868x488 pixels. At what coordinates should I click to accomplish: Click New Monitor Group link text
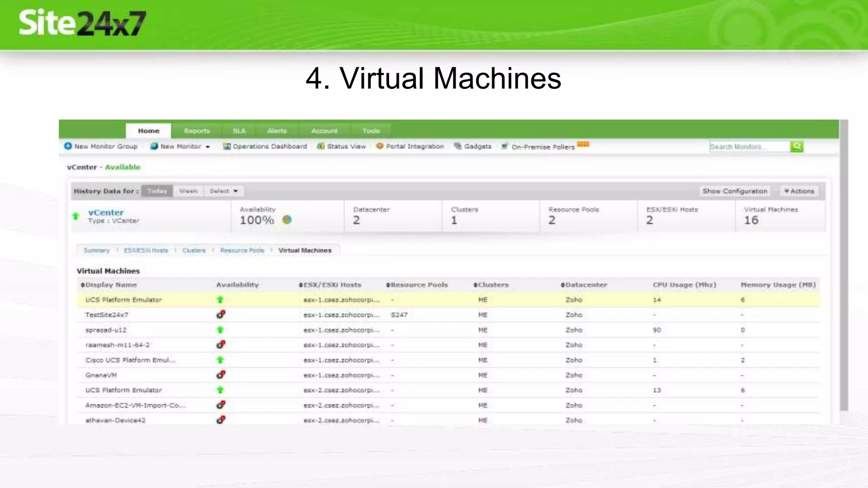point(106,146)
